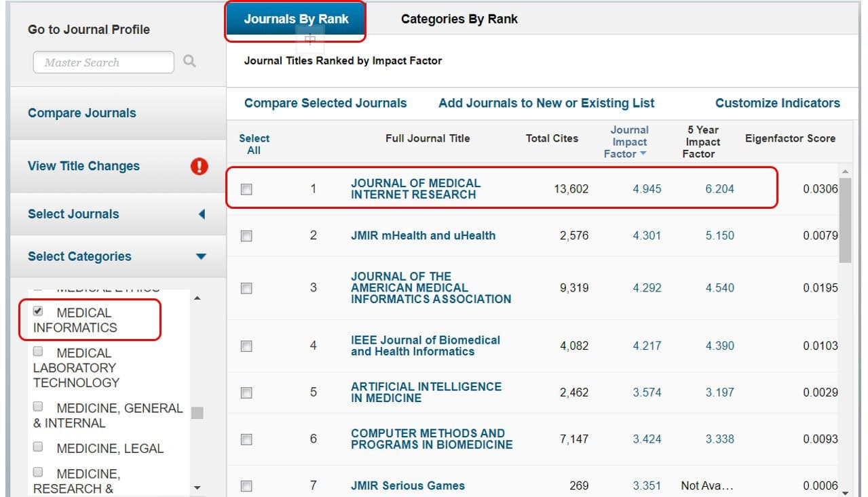Open JOURNAL OF MEDICAL INTERNET RESEARCH profile
The width and height of the screenshot is (868, 497).
click(x=415, y=188)
